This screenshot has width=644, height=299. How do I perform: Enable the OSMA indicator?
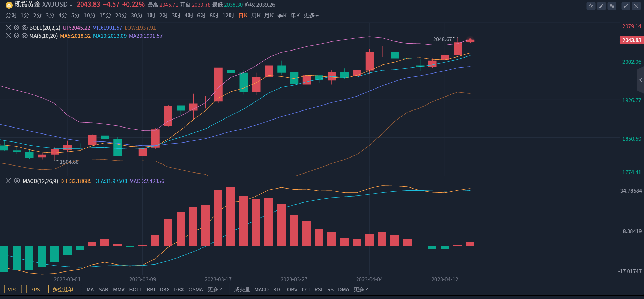click(196, 290)
